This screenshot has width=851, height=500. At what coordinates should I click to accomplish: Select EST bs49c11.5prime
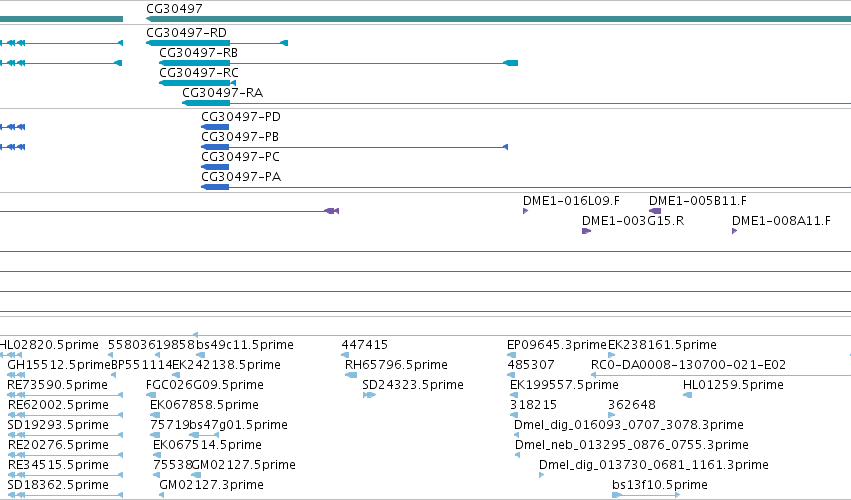[x=244, y=345]
